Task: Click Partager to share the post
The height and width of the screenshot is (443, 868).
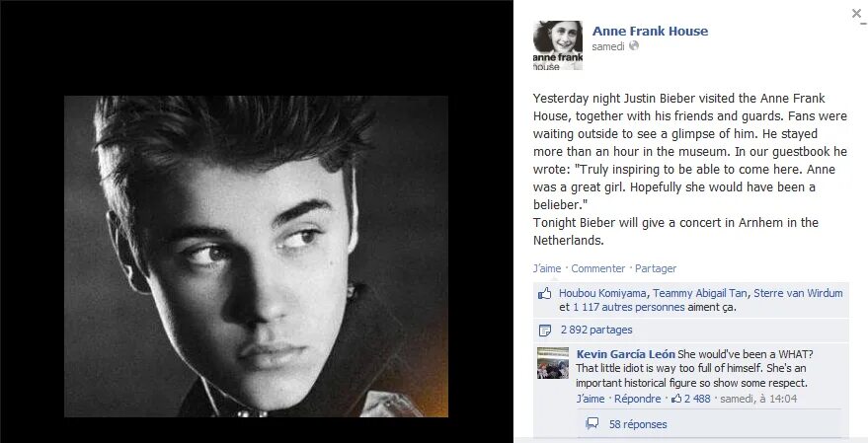Action: click(x=656, y=268)
